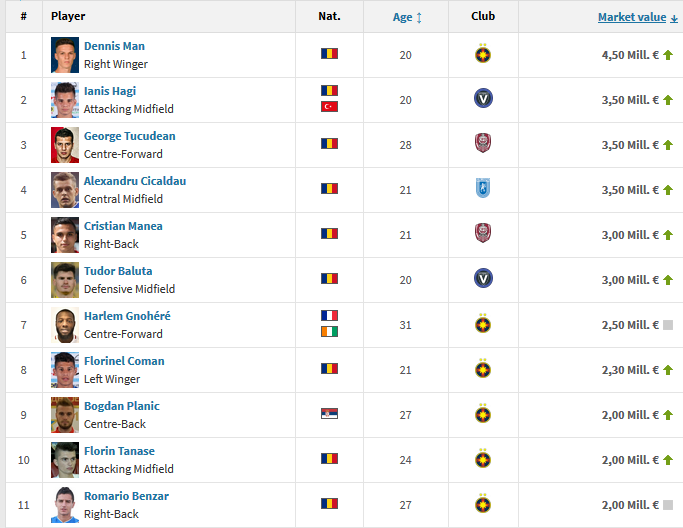Open Romario Benzar's player profile link
The image size is (683, 528).
point(126,496)
